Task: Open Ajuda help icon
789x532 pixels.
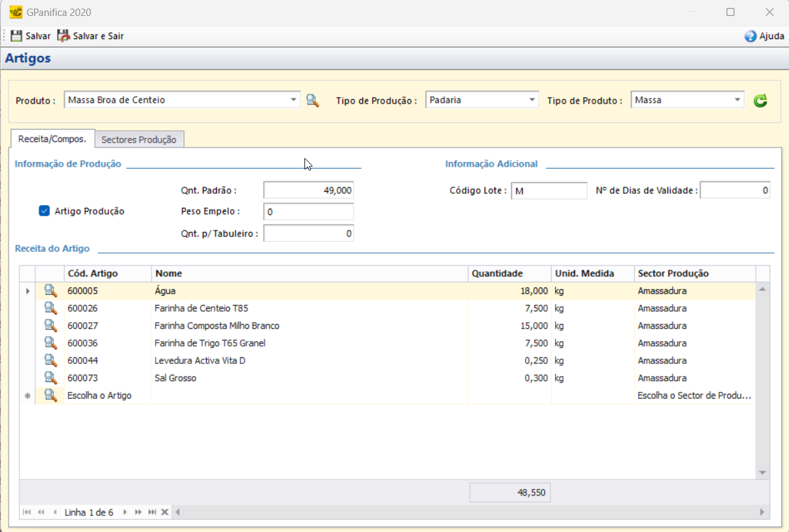Action: click(x=750, y=37)
